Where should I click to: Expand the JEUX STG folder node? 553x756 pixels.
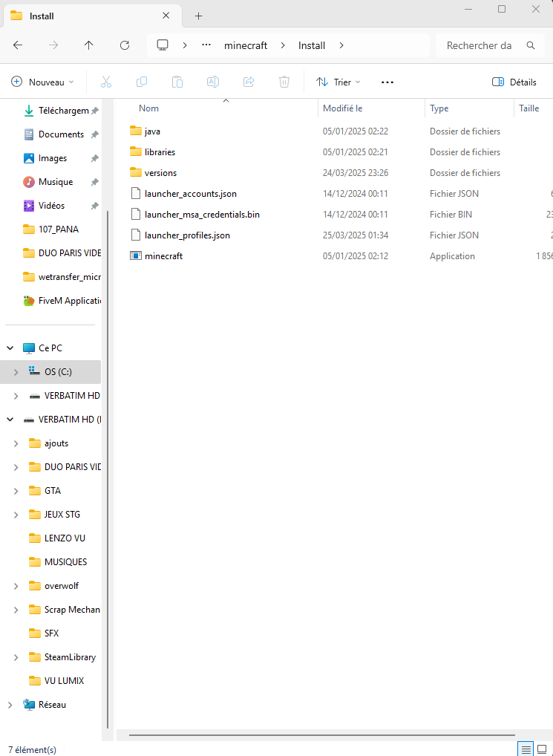(16, 515)
